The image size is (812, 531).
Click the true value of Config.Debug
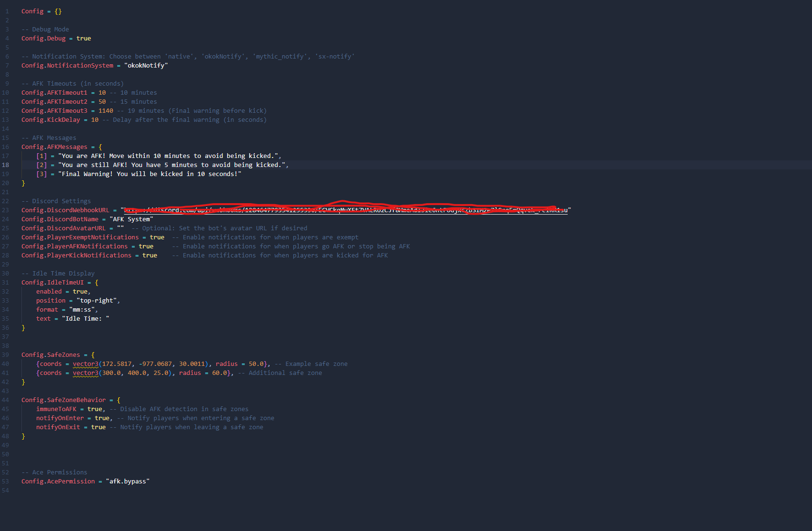[x=83, y=39]
